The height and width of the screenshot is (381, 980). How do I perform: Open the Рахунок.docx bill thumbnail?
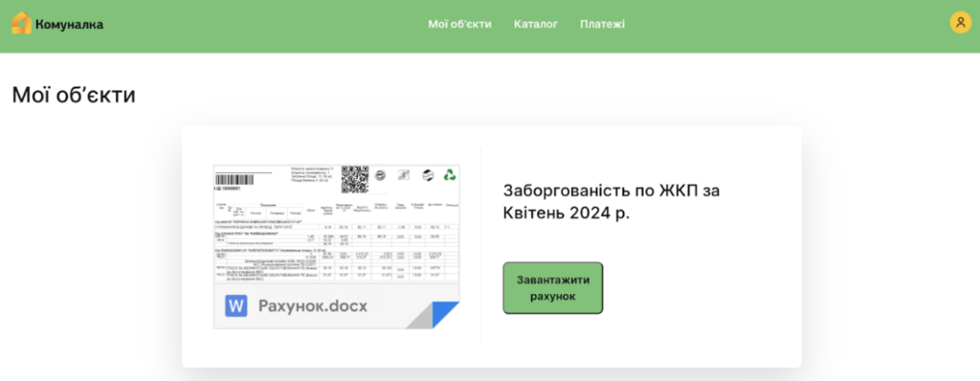(x=336, y=246)
